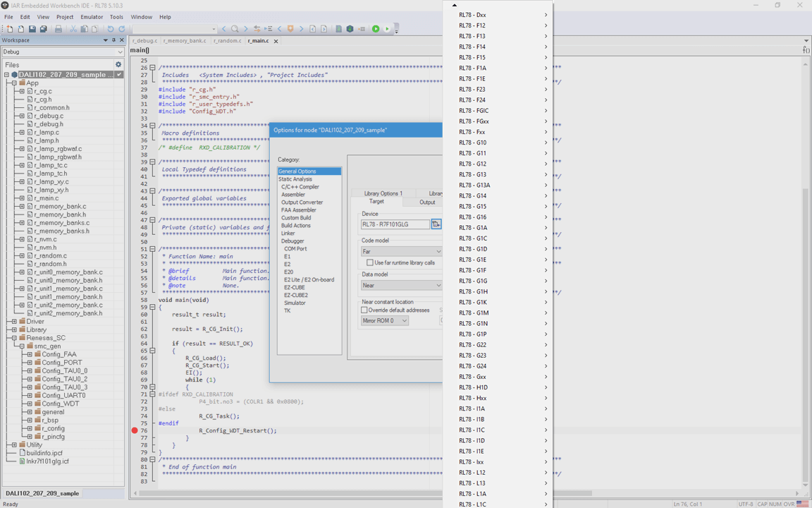This screenshot has height=508, width=812.
Task: Choose RL78 - G1G device family
Action: [498, 281]
